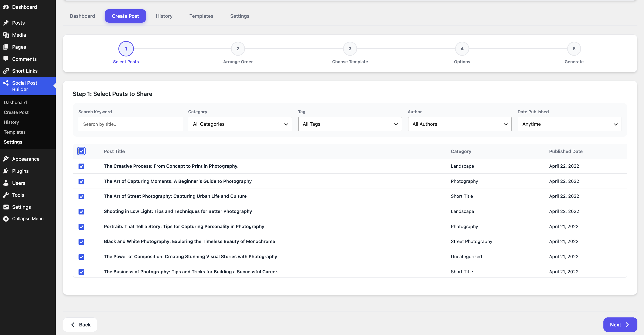
Task: Open Dashboard in Social Post Builder submenu
Action: coord(15,102)
